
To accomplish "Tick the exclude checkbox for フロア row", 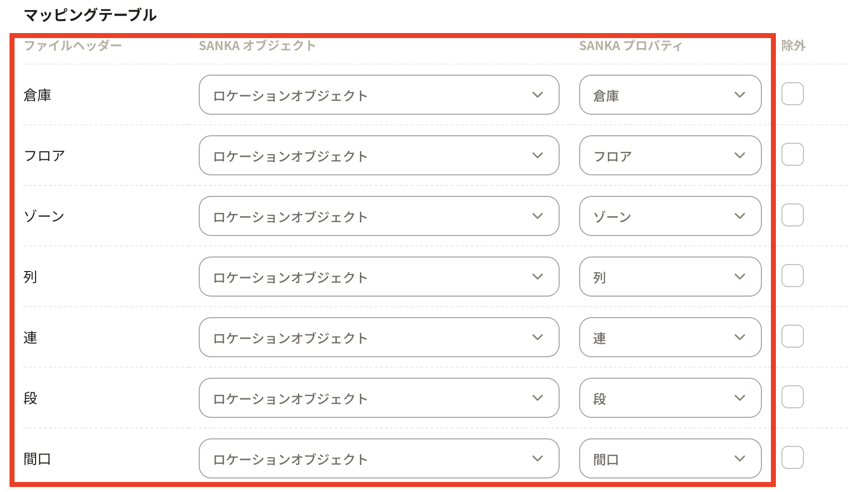I will coord(792,155).
